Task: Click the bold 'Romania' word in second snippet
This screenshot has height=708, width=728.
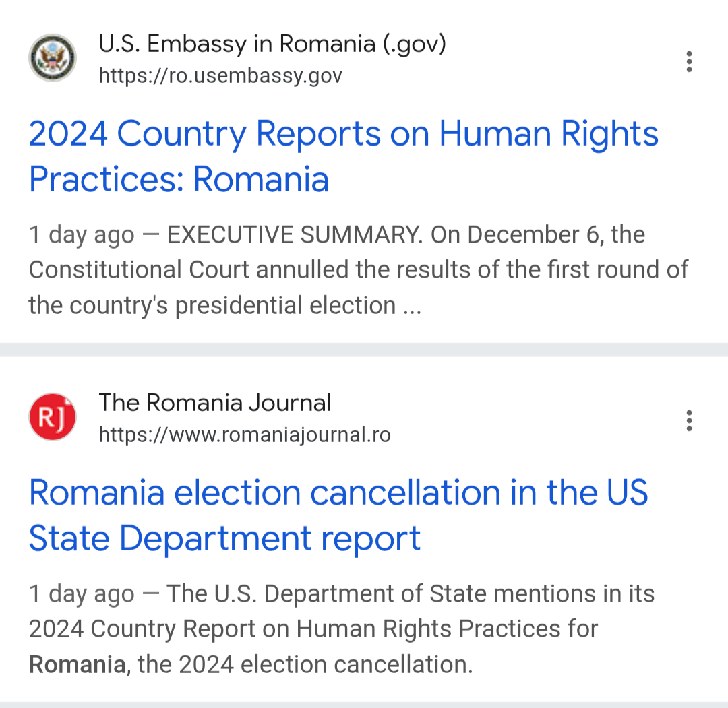Action: (77, 665)
